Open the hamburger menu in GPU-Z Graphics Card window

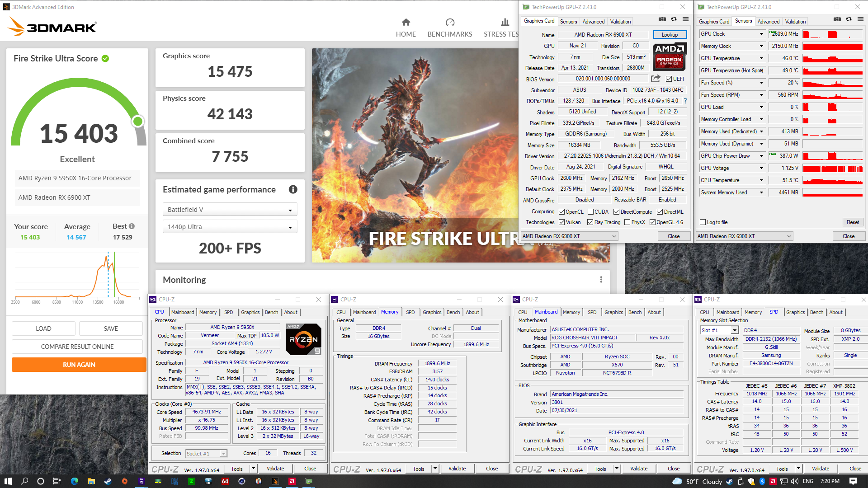coord(685,19)
